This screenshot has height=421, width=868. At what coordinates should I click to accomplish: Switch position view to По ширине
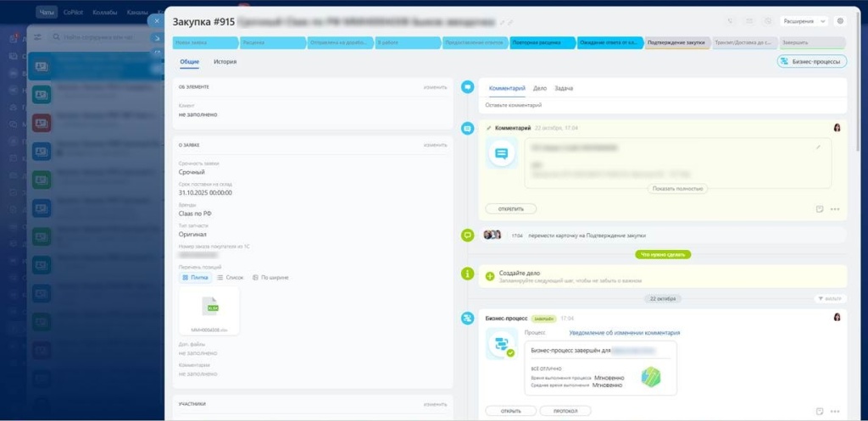pyautogui.click(x=270, y=277)
